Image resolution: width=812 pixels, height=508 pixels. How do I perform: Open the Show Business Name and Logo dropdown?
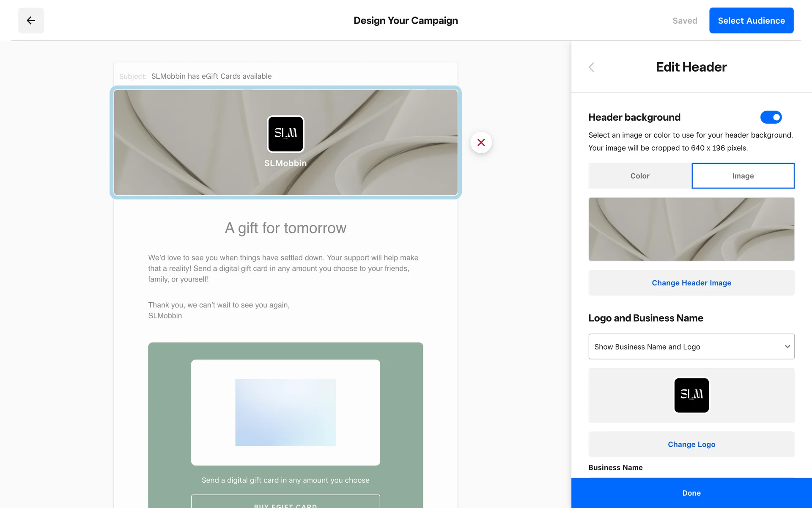pyautogui.click(x=691, y=347)
